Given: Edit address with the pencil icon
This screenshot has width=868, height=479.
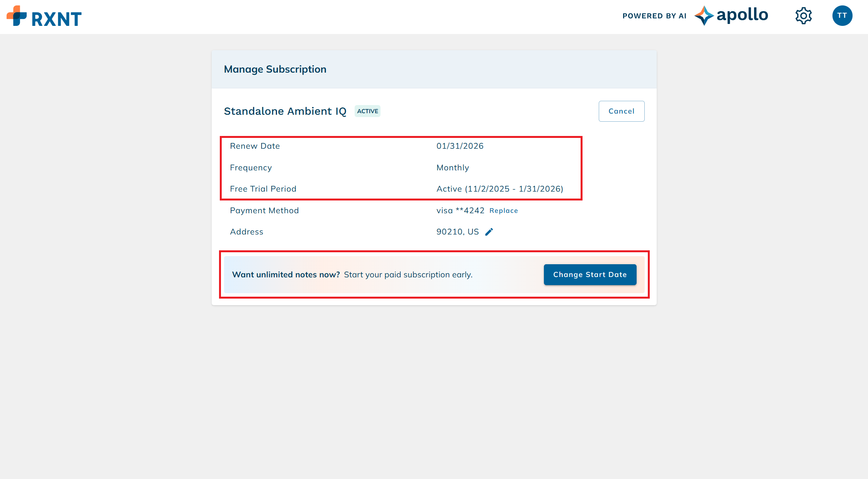Looking at the screenshot, I should tap(489, 232).
